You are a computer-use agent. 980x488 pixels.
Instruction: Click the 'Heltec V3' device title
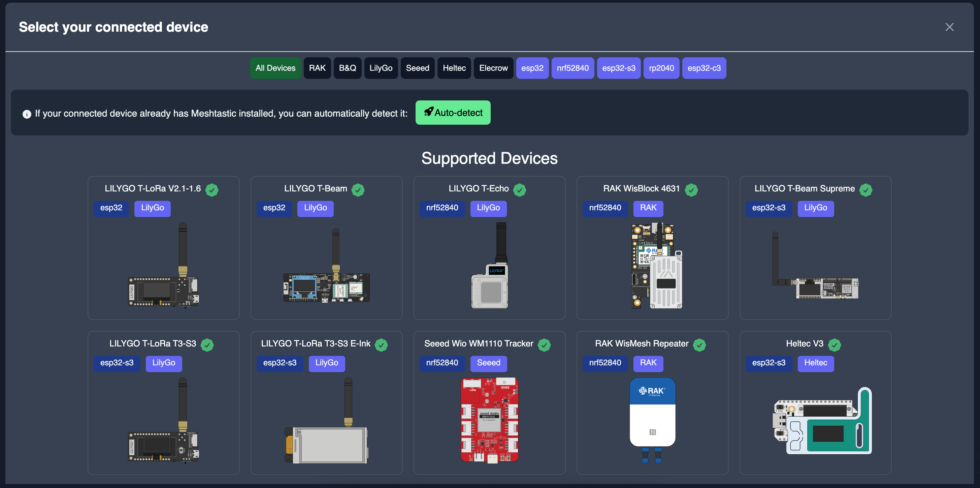coord(805,344)
